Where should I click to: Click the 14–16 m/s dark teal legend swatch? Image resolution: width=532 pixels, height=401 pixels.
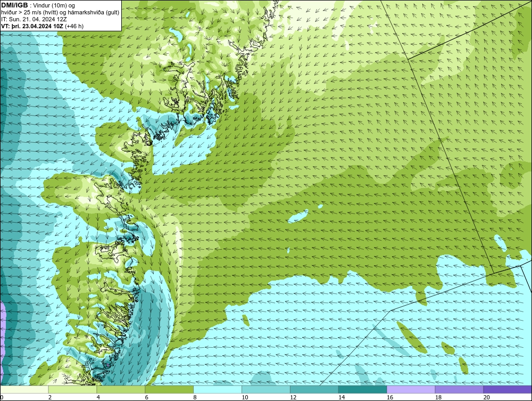[x=362, y=389]
